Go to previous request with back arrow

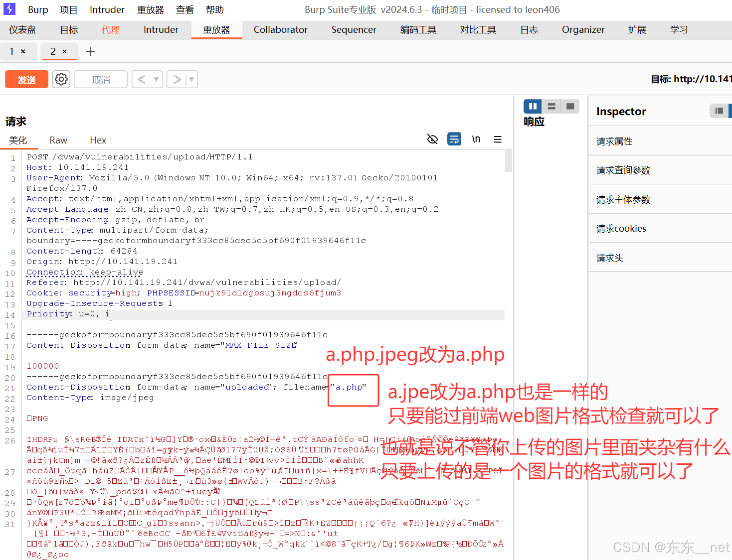pos(142,79)
